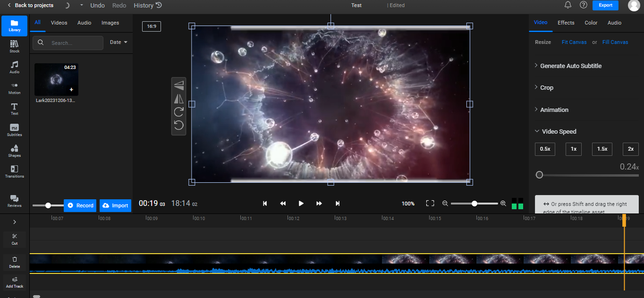
Task: Expand the Generate Auto Subtitle section
Action: (571, 66)
